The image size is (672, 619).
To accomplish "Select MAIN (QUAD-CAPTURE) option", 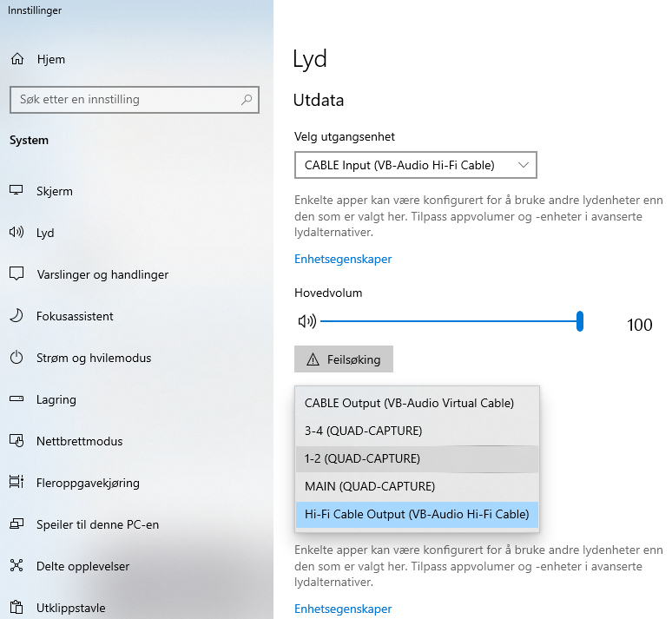I will pyautogui.click(x=370, y=486).
